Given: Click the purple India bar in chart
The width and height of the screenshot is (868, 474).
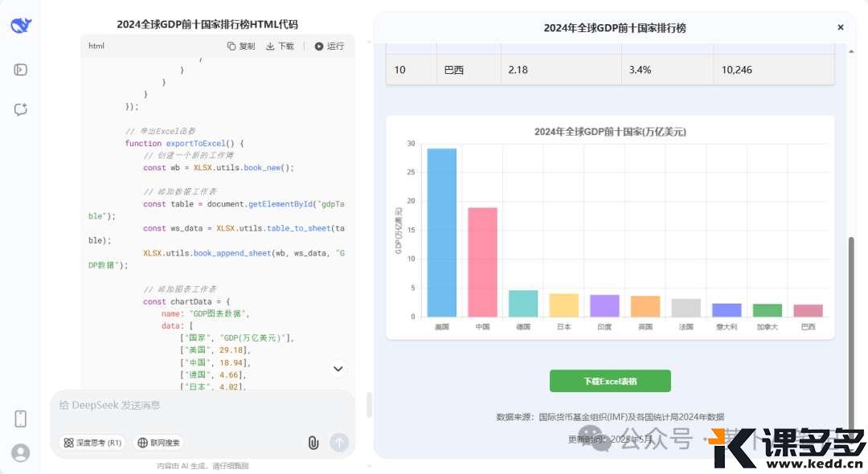Looking at the screenshot, I should [x=604, y=306].
